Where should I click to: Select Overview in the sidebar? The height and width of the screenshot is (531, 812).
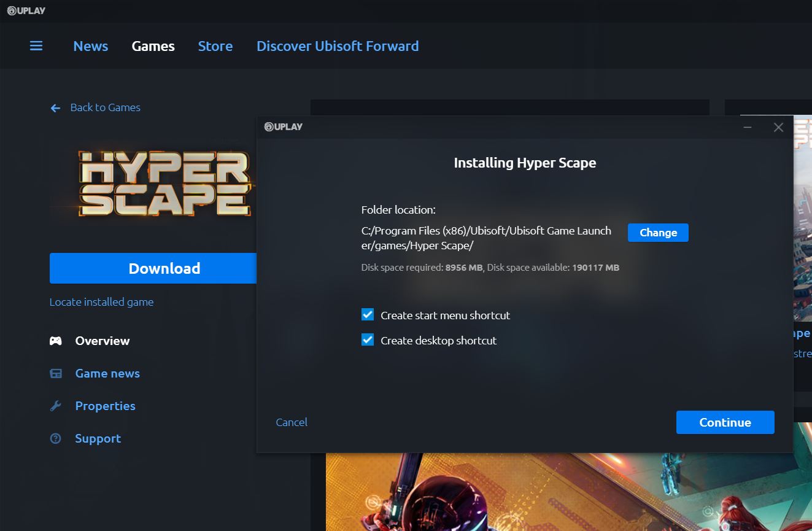pos(102,341)
